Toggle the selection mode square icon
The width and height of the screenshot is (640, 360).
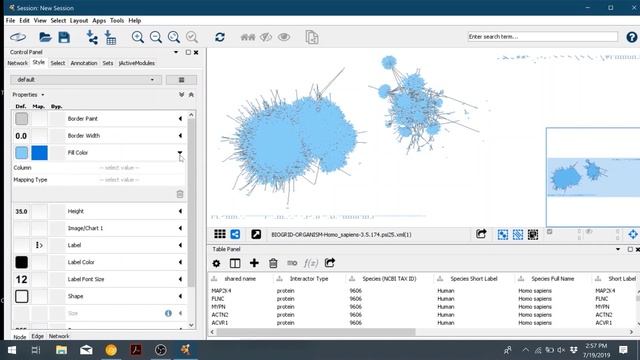[x=533, y=234]
